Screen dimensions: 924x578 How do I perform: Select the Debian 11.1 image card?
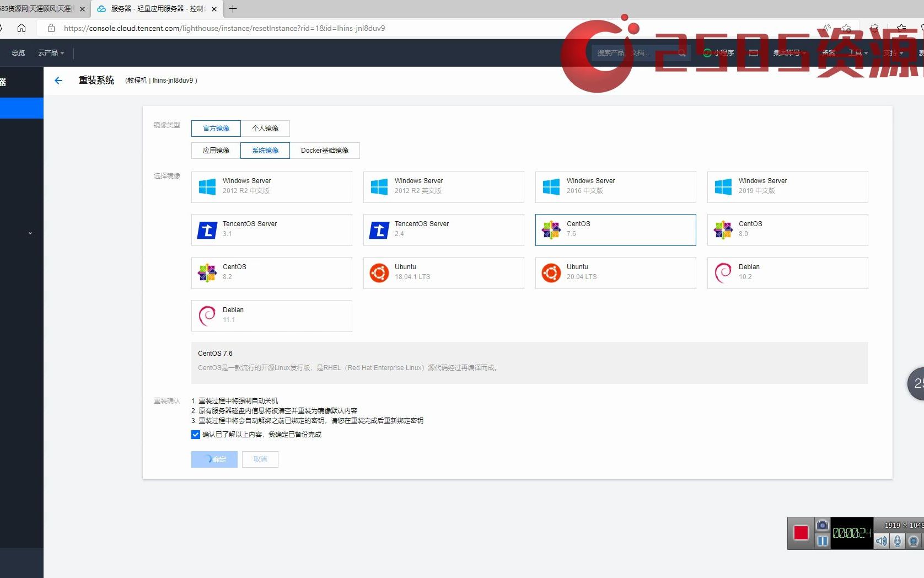[272, 316]
